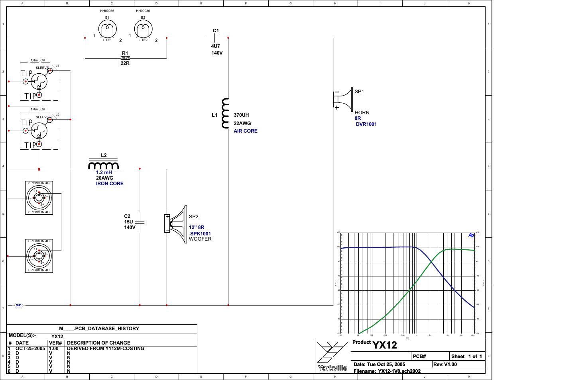Click the M____.PCB_DATABASE_HISTORY heading
Image resolution: width=588 pixels, height=380 pixels.
(x=99, y=329)
